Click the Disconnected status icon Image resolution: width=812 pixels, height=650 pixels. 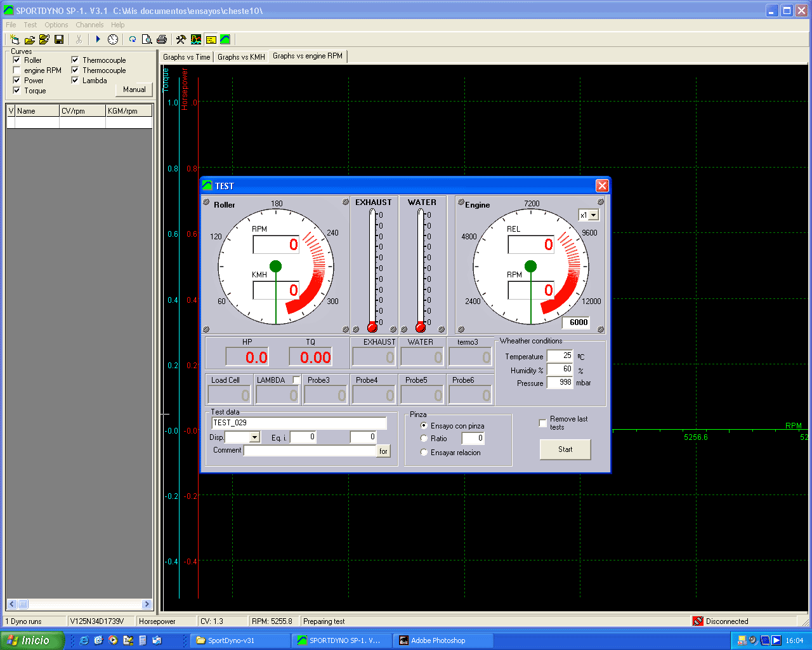(698, 621)
